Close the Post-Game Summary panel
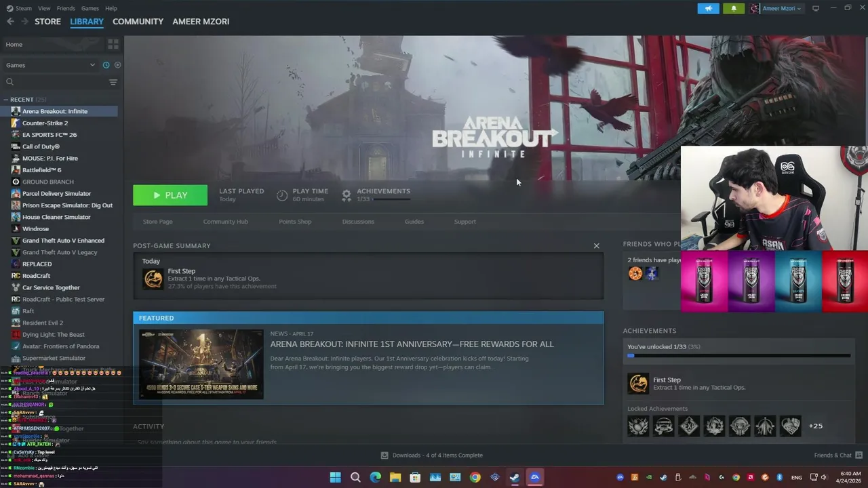The image size is (868, 488). pyautogui.click(x=597, y=245)
